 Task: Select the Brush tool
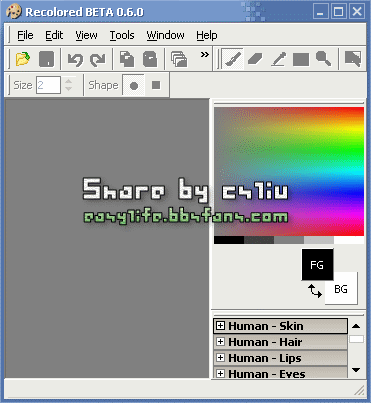[233, 59]
